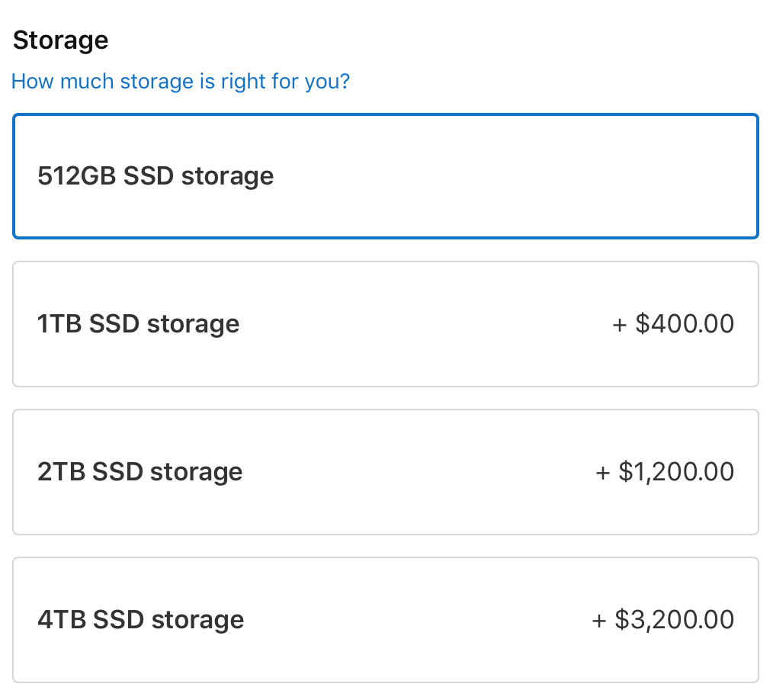Click the Storage section heading
This screenshot has width=773, height=700.
point(61,40)
